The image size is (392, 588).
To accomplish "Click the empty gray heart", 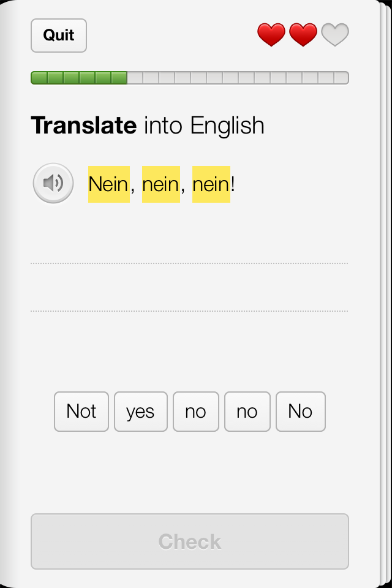I will click(x=335, y=35).
